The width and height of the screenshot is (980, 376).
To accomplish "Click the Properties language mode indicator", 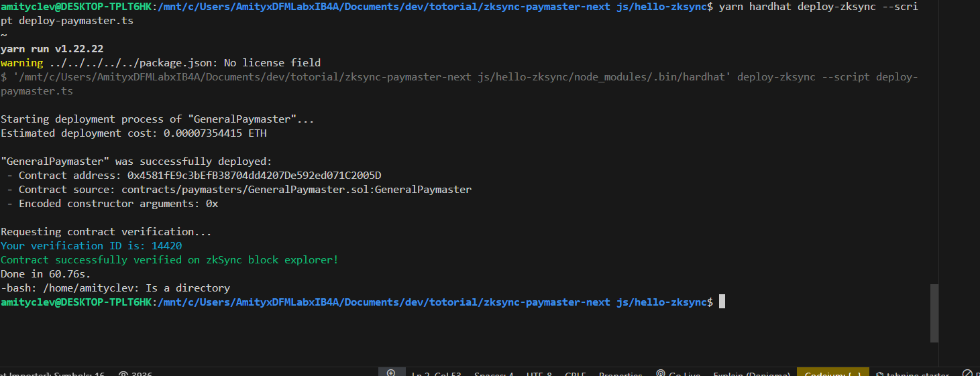I will (620, 374).
